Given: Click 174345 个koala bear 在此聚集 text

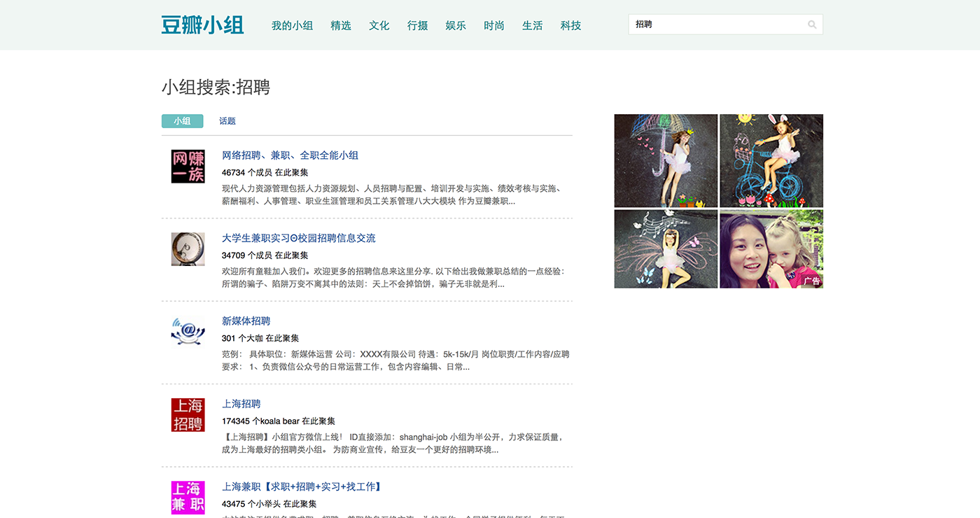Looking at the screenshot, I should pos(279,421).
